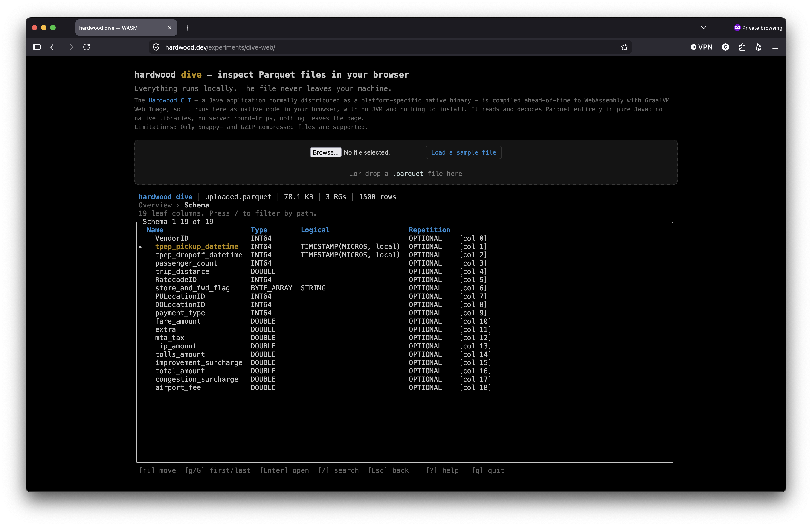This screenshot has height=526, width=812.
Task: Select the congestion_surcharge row
Action: coord(404,379)
